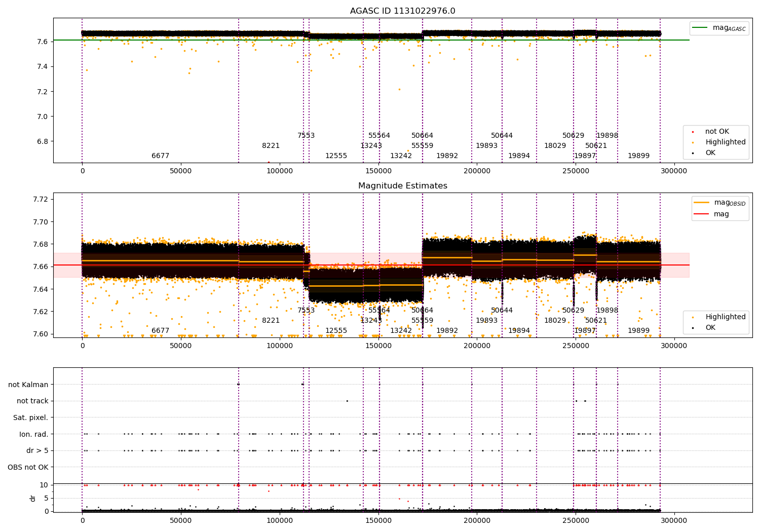Click obsid label 18029 in Magnitude Estimates plot
This screenshot has width=760, height=532.
click(x=555, y=321)
